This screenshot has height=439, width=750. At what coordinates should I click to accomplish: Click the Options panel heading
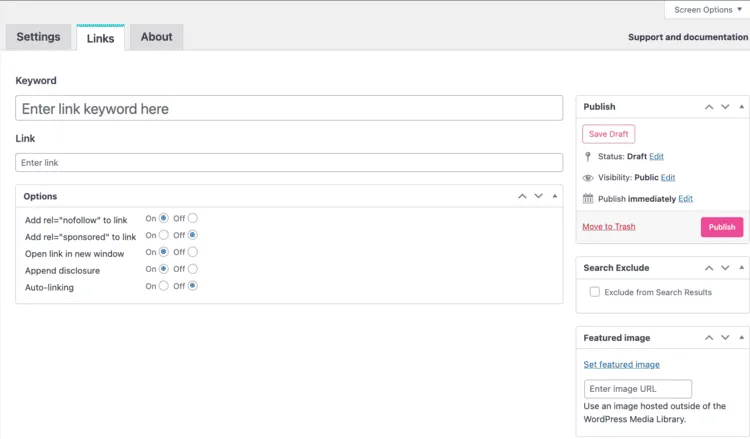coord(40,196)
